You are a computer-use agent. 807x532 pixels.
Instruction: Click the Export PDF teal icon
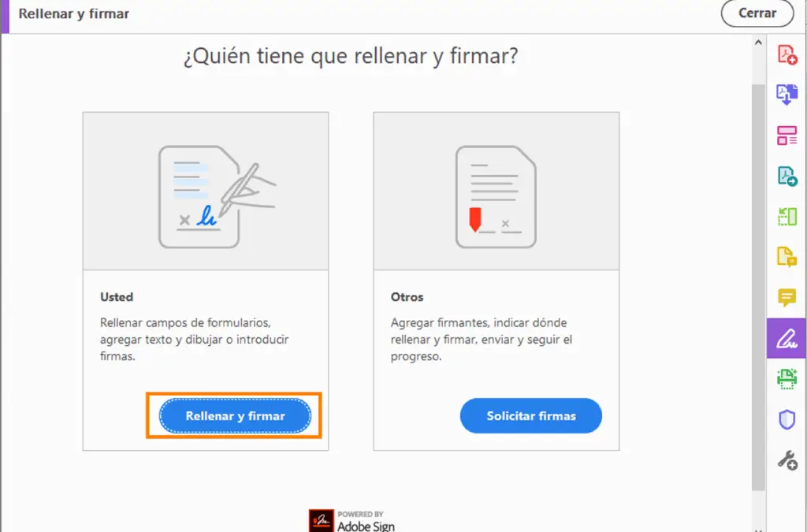tap(787, 176)
